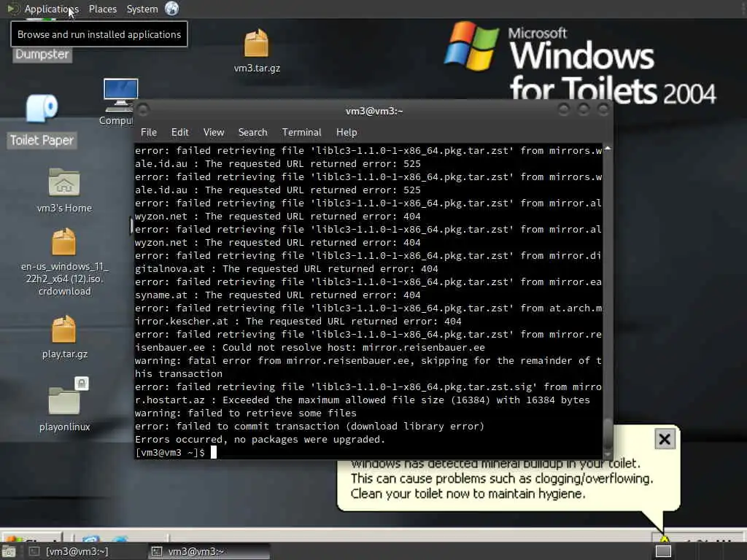The image size is (747, 560).
Task: Select the Dumpster desktop label
Action: [42, 54]
